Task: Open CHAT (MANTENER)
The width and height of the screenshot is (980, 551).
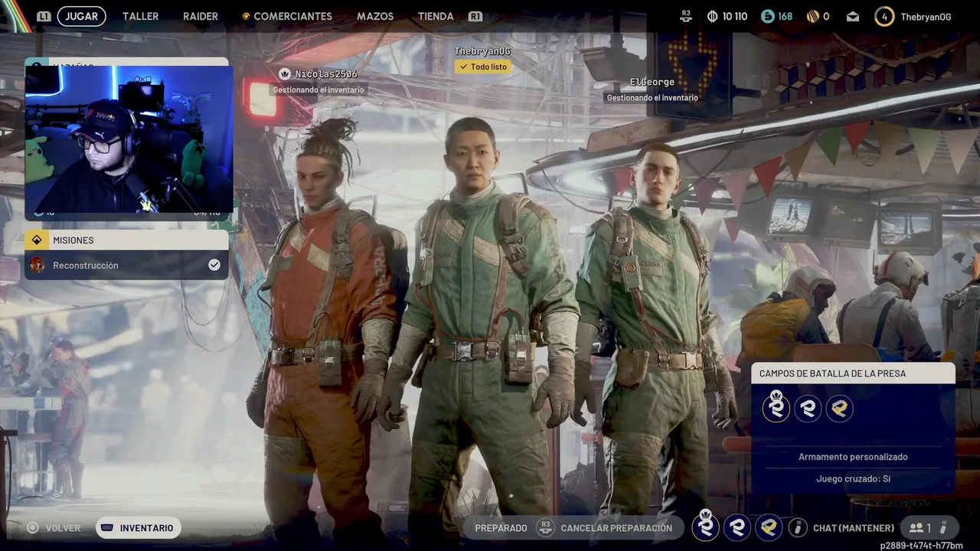Action: coord(854,528)
